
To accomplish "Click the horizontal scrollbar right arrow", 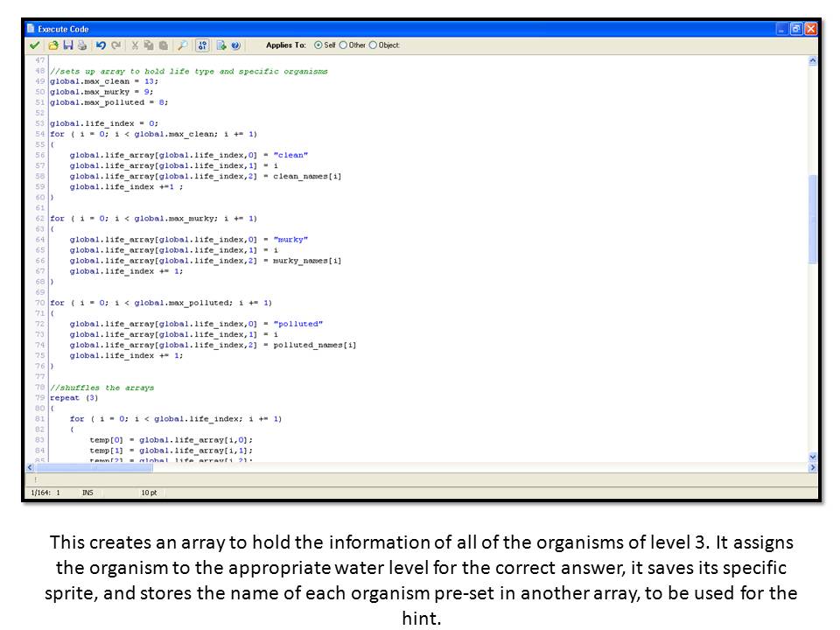I will pos(813,467).
